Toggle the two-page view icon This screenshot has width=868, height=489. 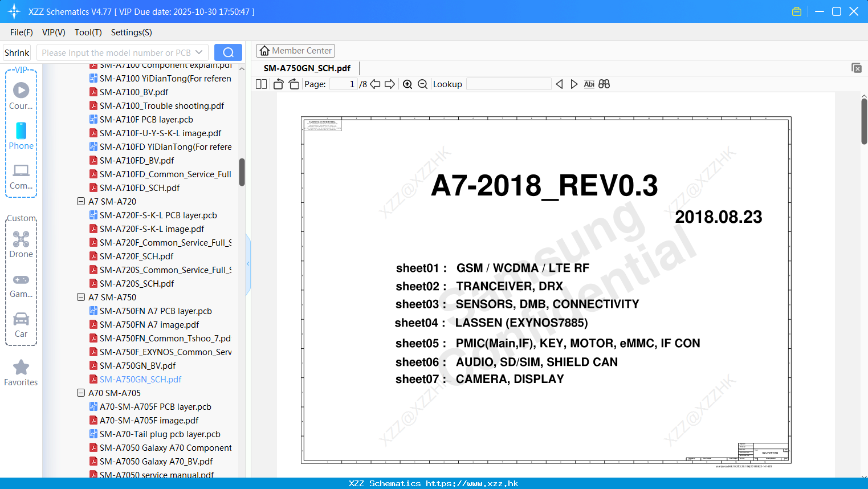261,84
